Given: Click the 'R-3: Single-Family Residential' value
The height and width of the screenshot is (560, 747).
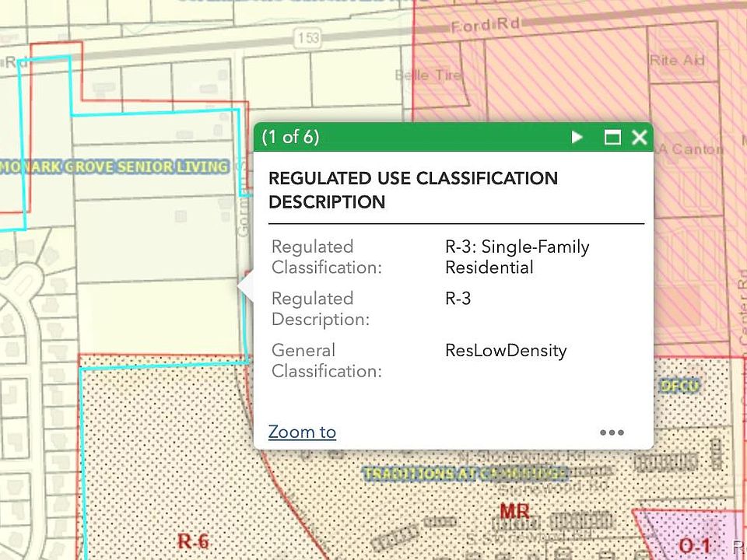Looking at the screenshot, I should 517,257.
